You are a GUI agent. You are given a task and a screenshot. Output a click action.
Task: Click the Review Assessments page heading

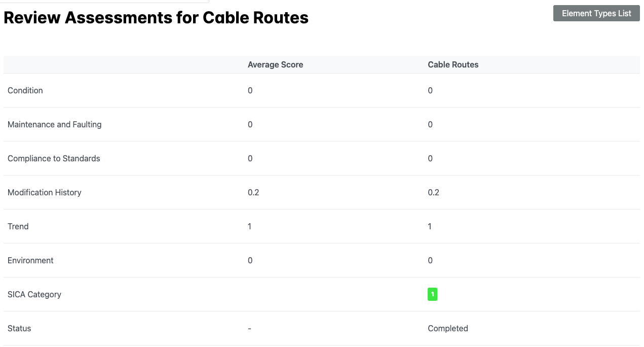tap(156, 18)
